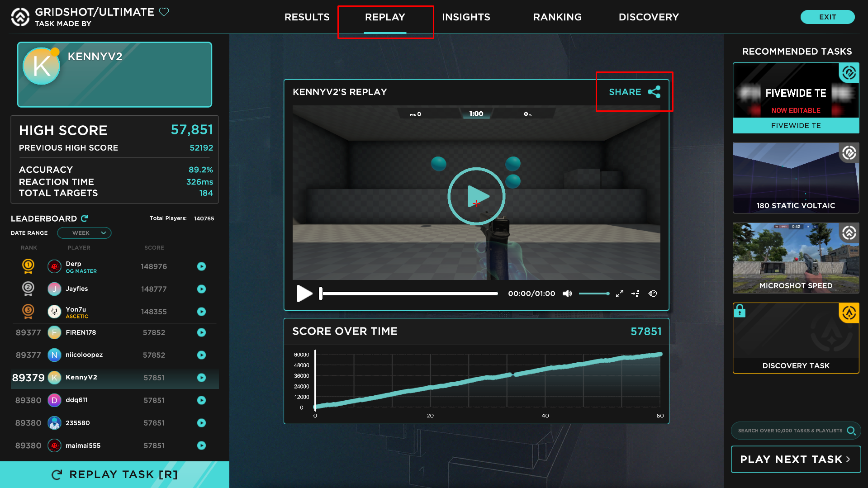This screenshot has width=868, height=488.
Task: Click the Total Players count 140765
Action: pos(204,218)
